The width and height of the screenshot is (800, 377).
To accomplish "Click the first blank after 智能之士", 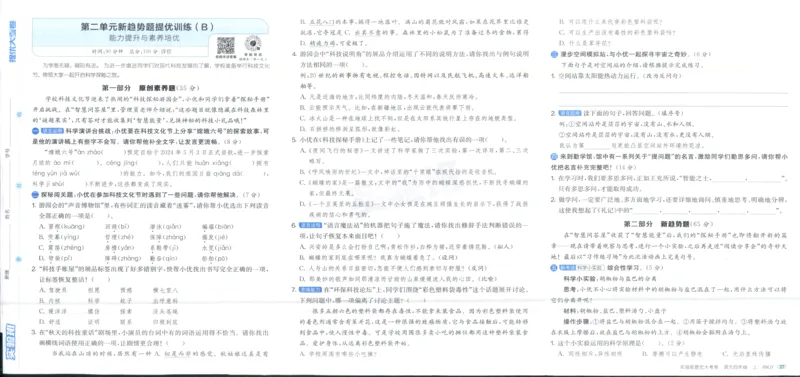I will [x=728, y=179].
